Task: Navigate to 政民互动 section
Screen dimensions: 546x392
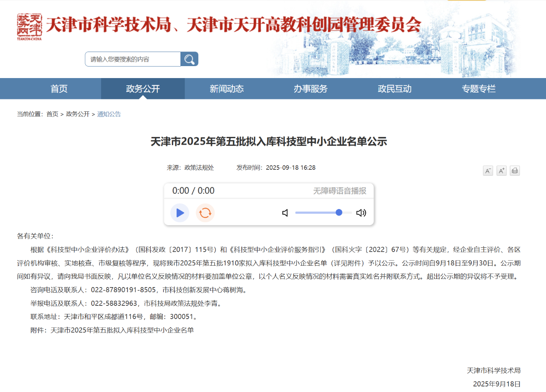Action: coord(395,89)
